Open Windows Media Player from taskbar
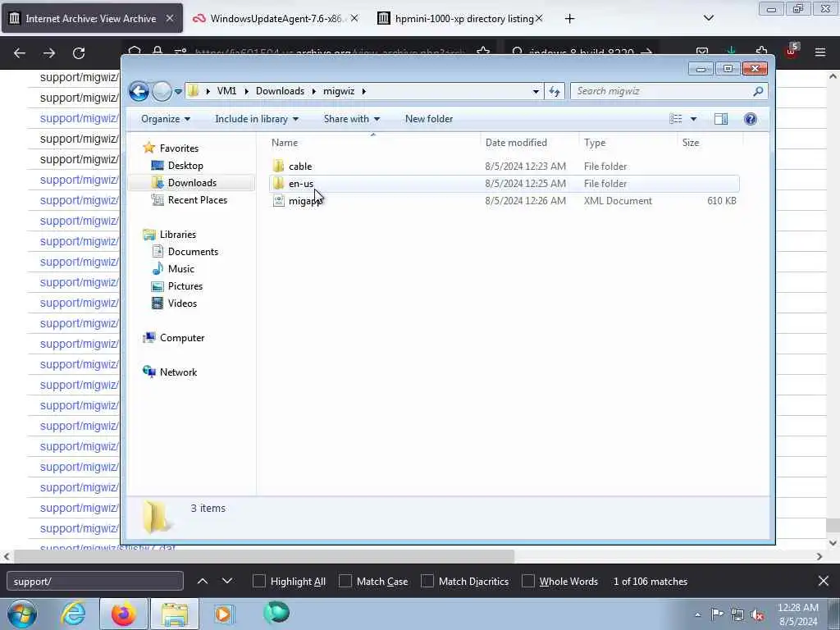This screenshot has width=840, height=630. coord(223,614)
